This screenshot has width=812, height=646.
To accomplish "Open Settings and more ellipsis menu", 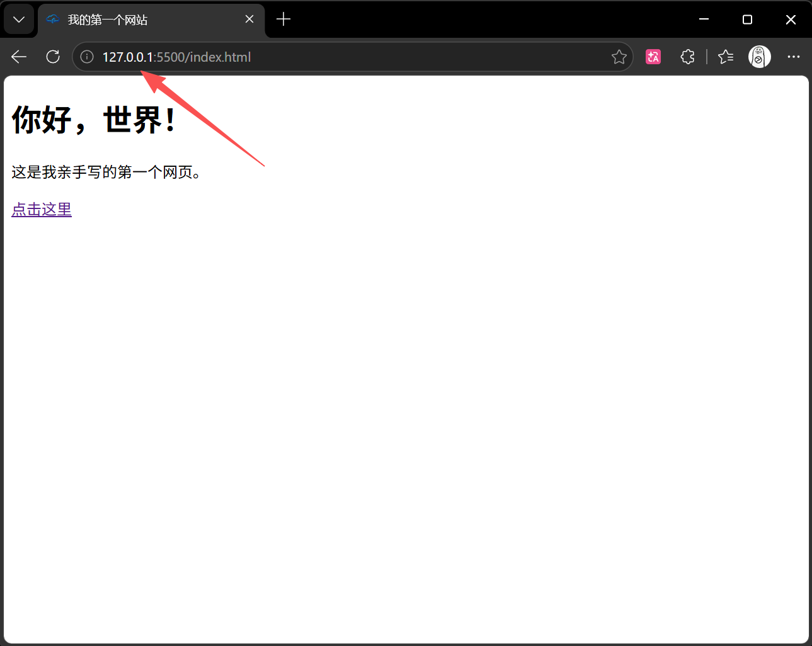I will coord(793,57).
